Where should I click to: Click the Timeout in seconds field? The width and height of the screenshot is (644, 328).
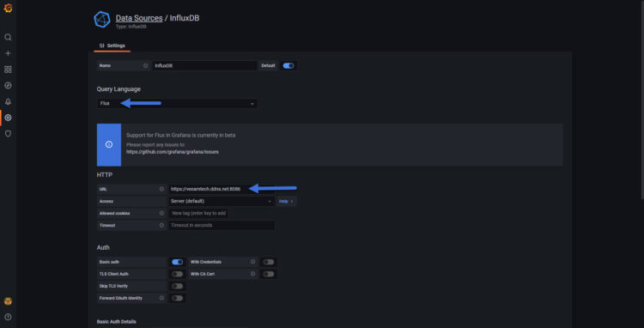(222, 225)
